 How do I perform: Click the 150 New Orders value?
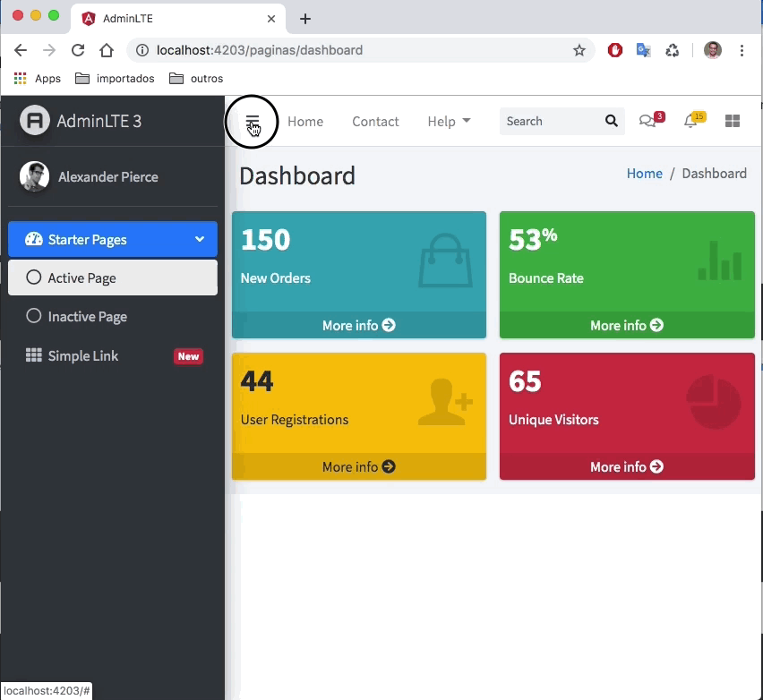click(x=266, y=239)
